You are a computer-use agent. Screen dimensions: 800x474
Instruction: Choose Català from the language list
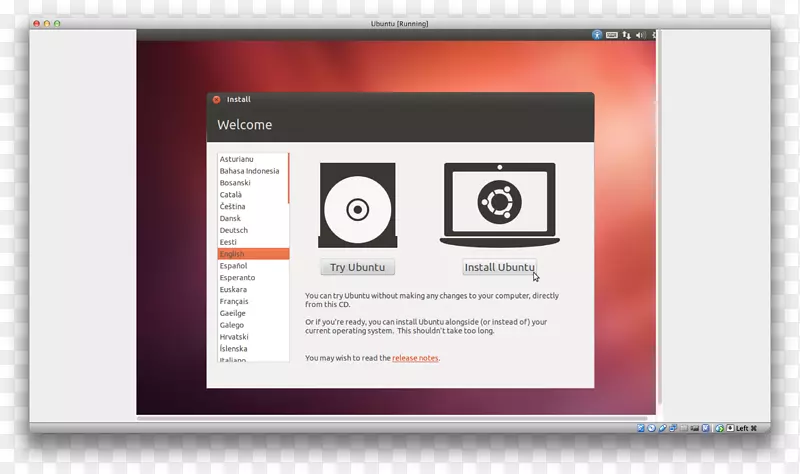(253, 194)
